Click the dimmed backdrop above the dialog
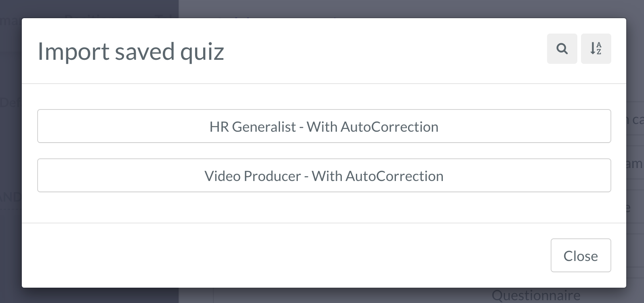The image size is (644, 303). [323, 8]
